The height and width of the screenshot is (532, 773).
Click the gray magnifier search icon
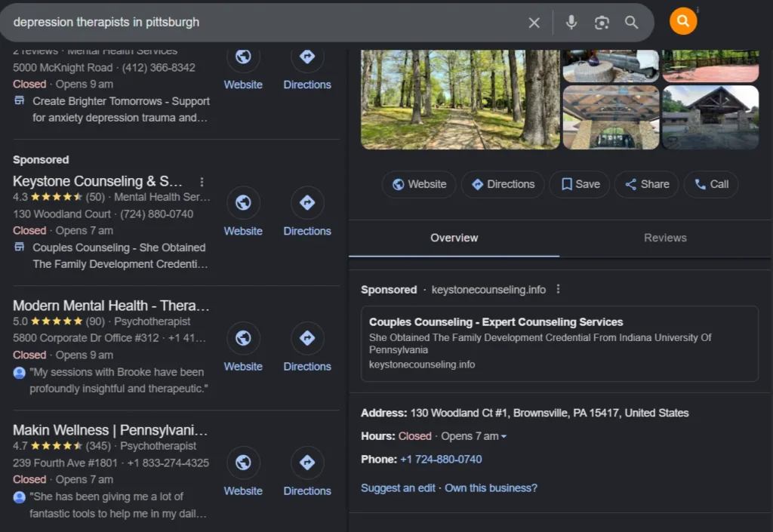click(632, 22)
